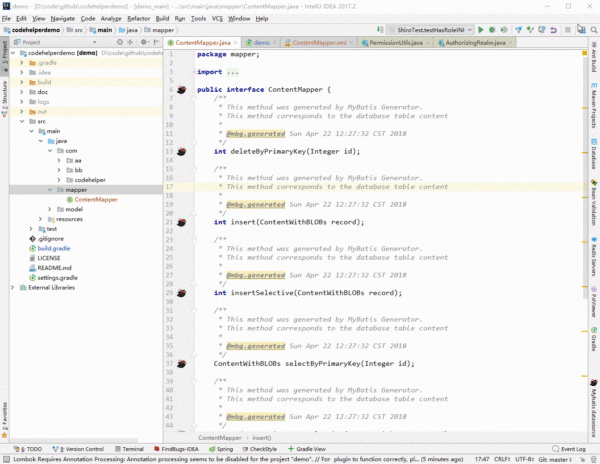The width and height of the screenshot is (600, 464).
Task: Click the CRLF line separator widget
Action: tap(502, 459)
